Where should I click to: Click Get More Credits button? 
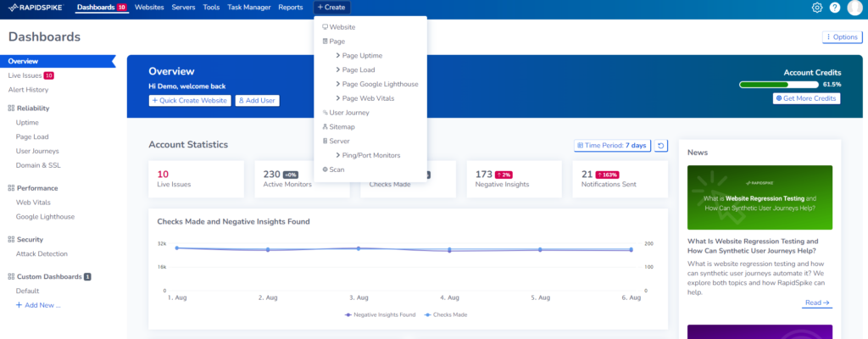pyautogui.click(x=807, y=98)
